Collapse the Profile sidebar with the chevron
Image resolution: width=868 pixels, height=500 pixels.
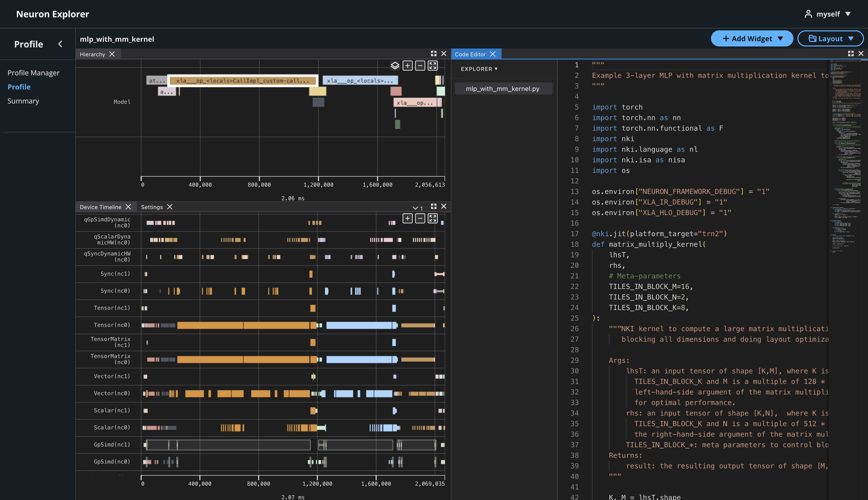click(x=61, y=44)
